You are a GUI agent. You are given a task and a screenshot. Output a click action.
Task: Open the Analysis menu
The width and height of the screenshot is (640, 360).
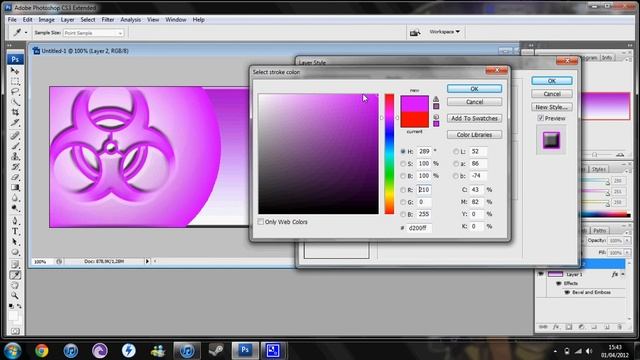[131, 20]
